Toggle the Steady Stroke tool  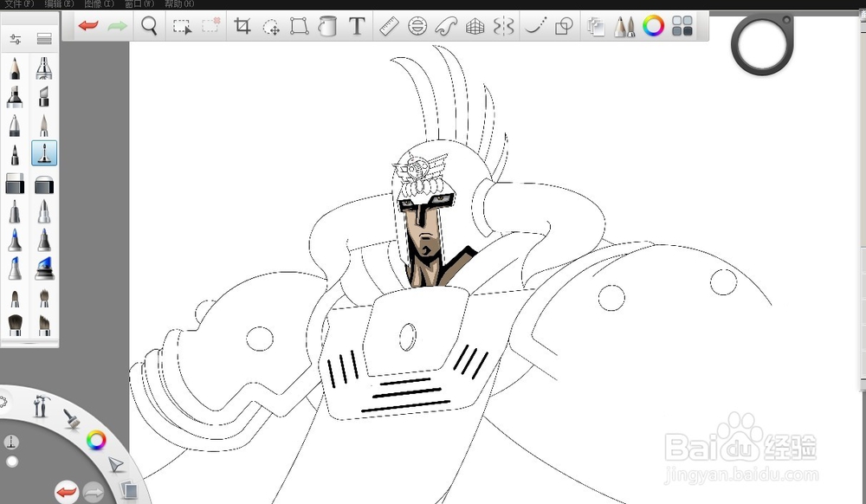coord(535,25)
